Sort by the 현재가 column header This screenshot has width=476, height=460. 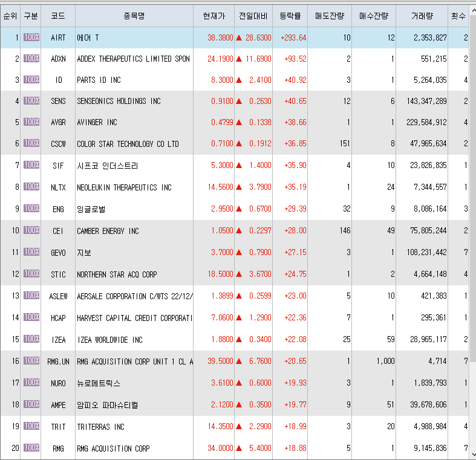(214, 16)
